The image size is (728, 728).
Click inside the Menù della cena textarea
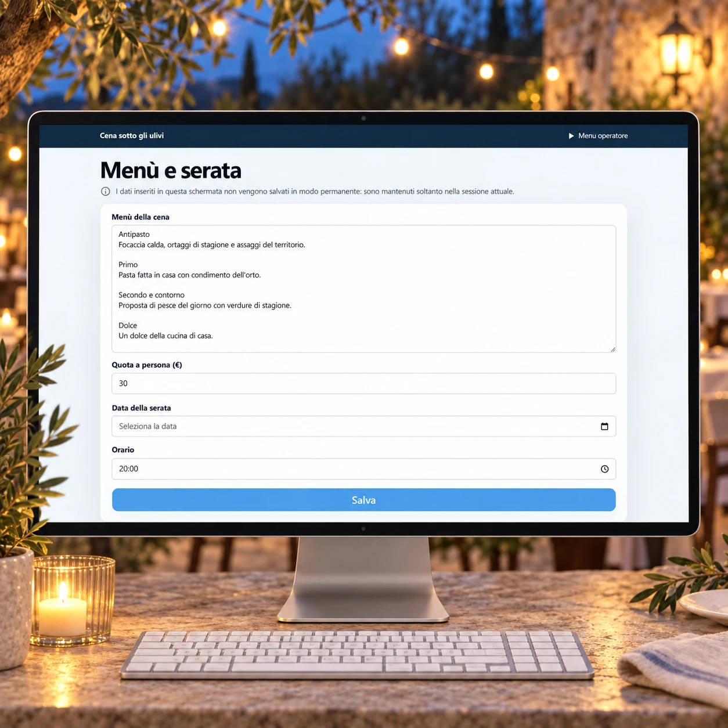point(363,289)
